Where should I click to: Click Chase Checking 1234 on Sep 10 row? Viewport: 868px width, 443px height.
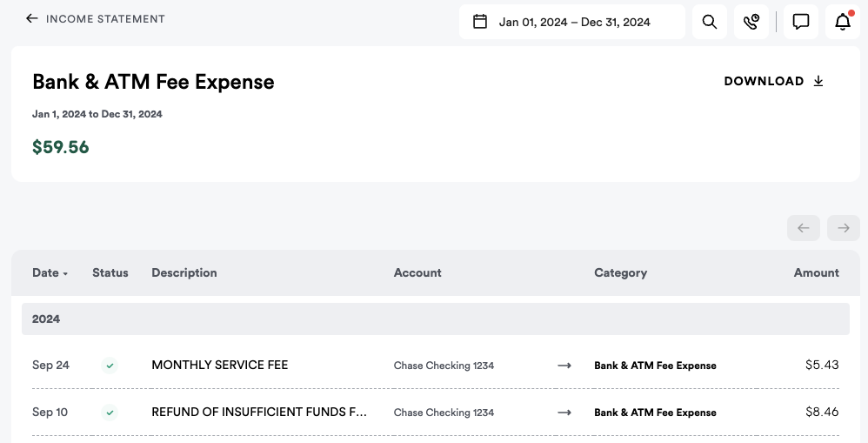coord(444,413)
